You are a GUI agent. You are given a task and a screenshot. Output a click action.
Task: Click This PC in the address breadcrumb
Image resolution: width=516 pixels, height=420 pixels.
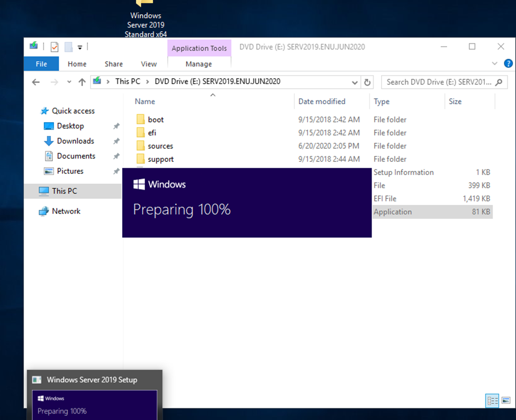[128, 81]
